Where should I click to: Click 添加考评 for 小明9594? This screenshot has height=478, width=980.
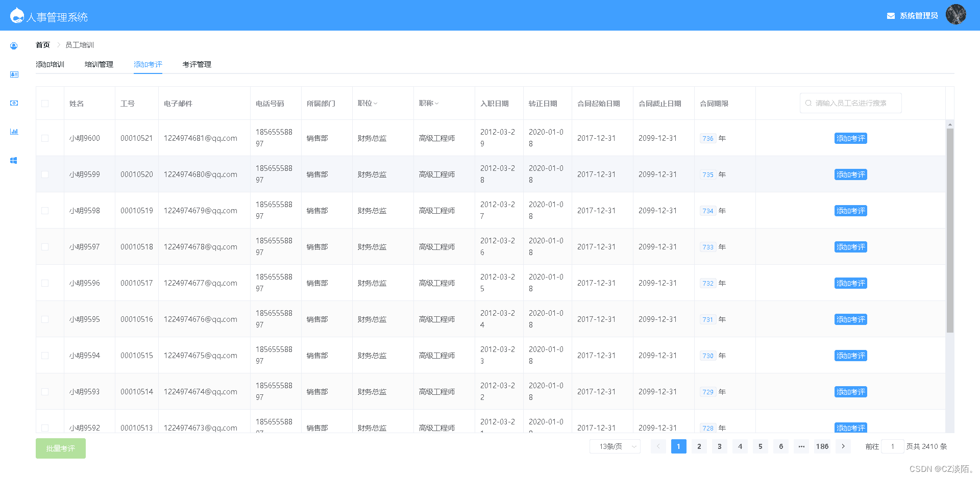click(x=850, y=356)
